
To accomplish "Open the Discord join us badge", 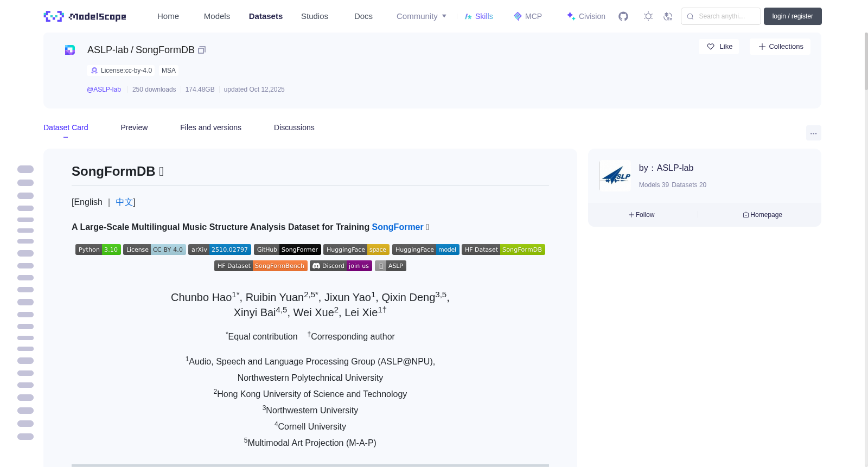I will [x=341, y=266].
